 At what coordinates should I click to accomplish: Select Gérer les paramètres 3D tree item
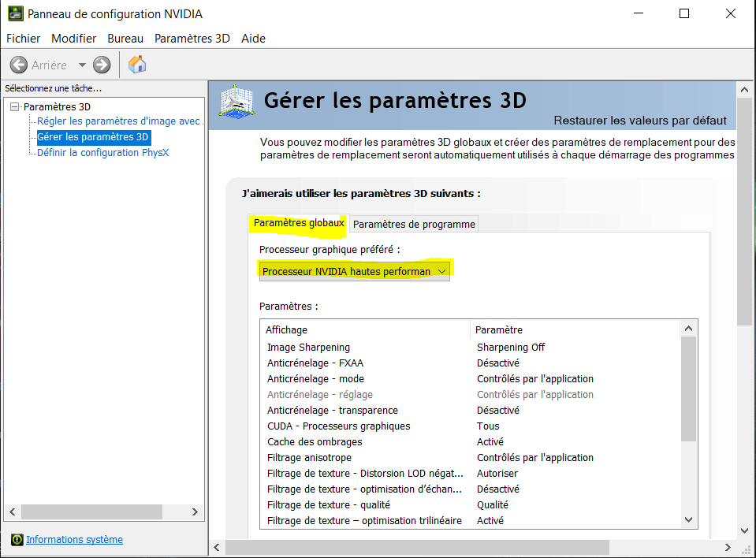(x=93, y=137)
